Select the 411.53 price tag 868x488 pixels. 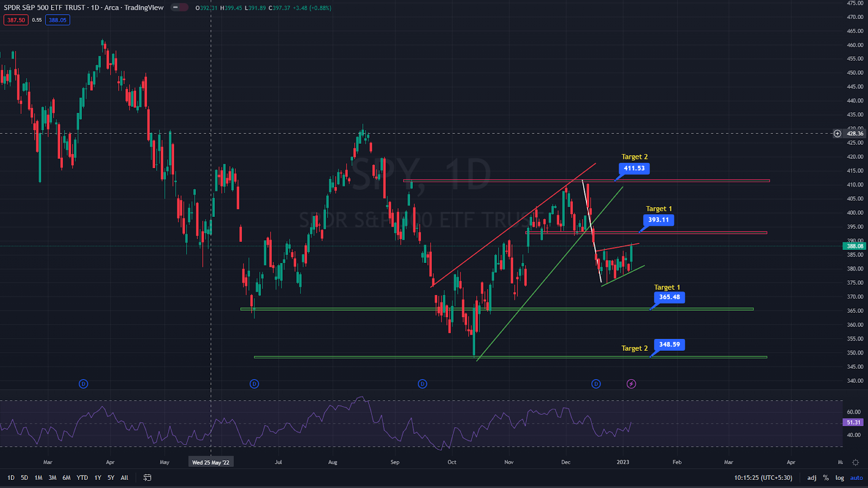pos(634,168)
